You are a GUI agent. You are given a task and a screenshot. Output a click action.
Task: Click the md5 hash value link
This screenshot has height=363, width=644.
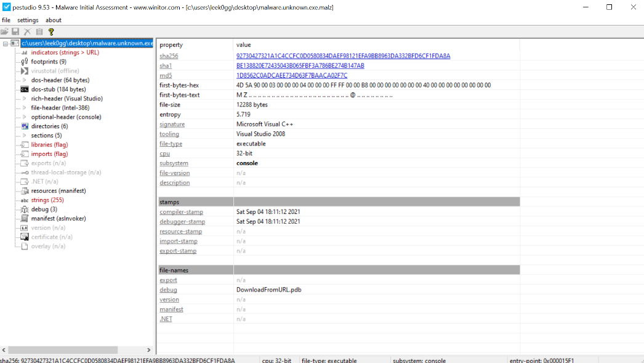tap(292, 75)
